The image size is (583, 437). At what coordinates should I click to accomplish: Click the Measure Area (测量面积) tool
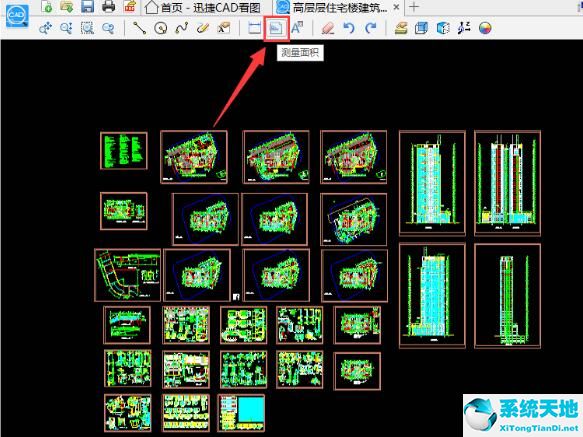click(276, 28)
